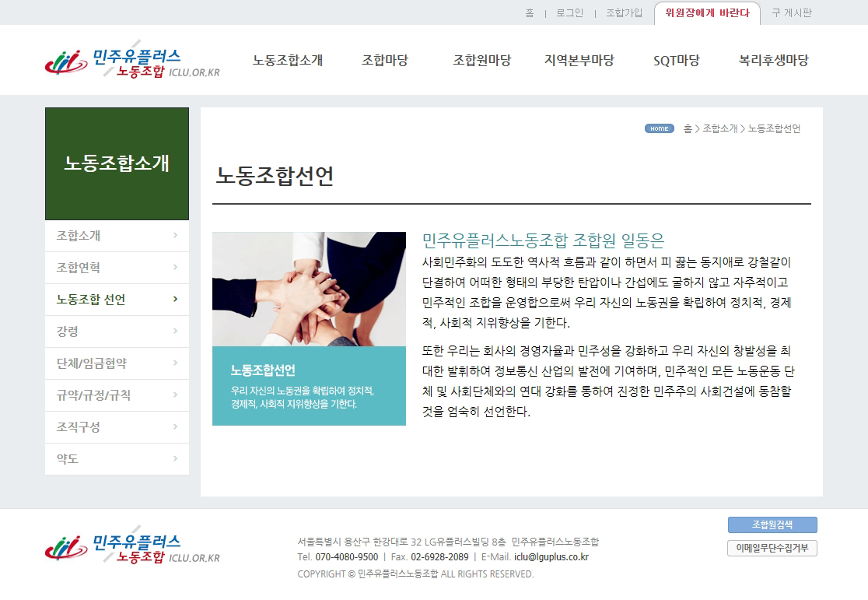The image size is (868, 600).
Task: Click the heading 민주유플러스노동조합 조합원 일동은
Action: (543, 240)
